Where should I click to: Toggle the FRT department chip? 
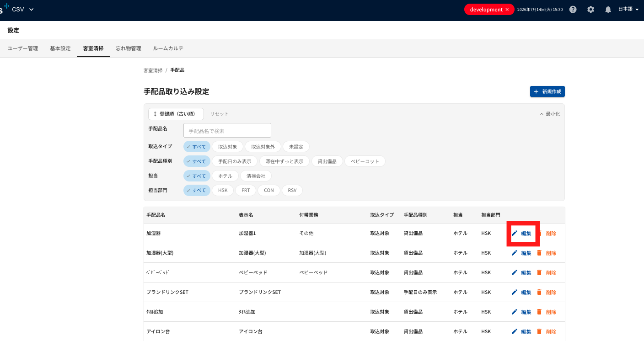246,191
